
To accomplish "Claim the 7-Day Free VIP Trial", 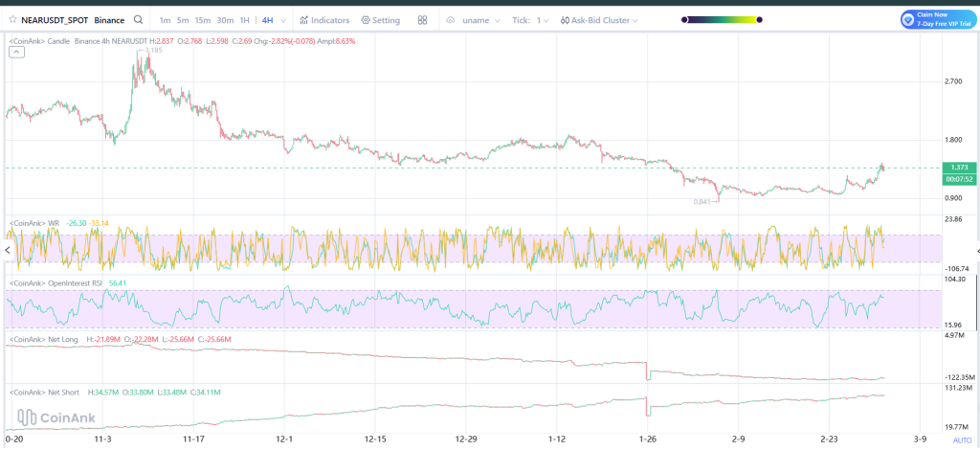I will tap(937, 19).
